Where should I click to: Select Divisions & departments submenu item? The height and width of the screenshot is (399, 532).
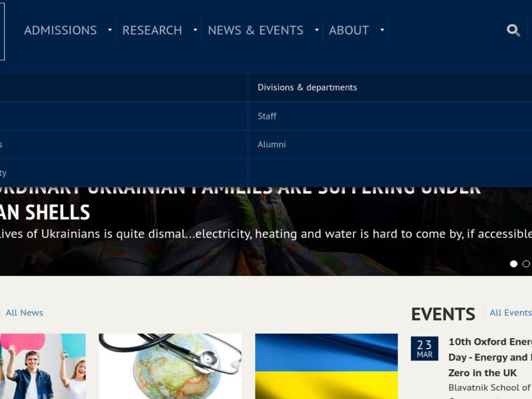[x=307, y=87]
